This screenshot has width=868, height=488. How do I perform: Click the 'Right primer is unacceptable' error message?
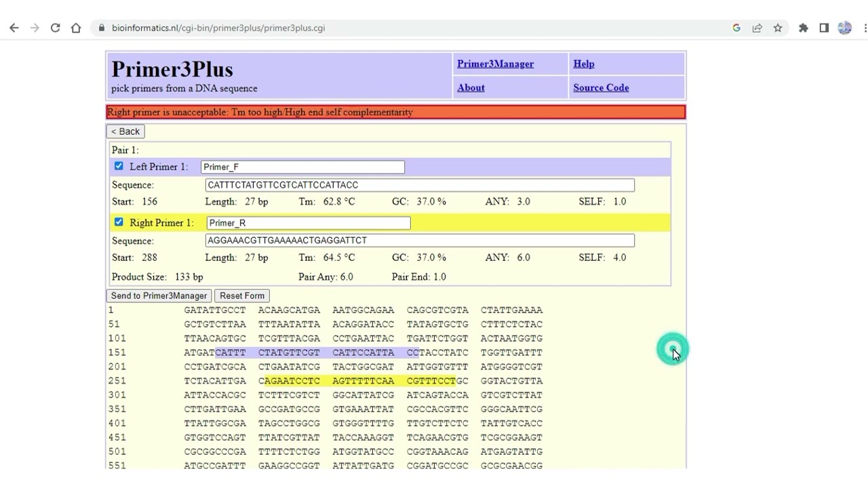(260, 112)
